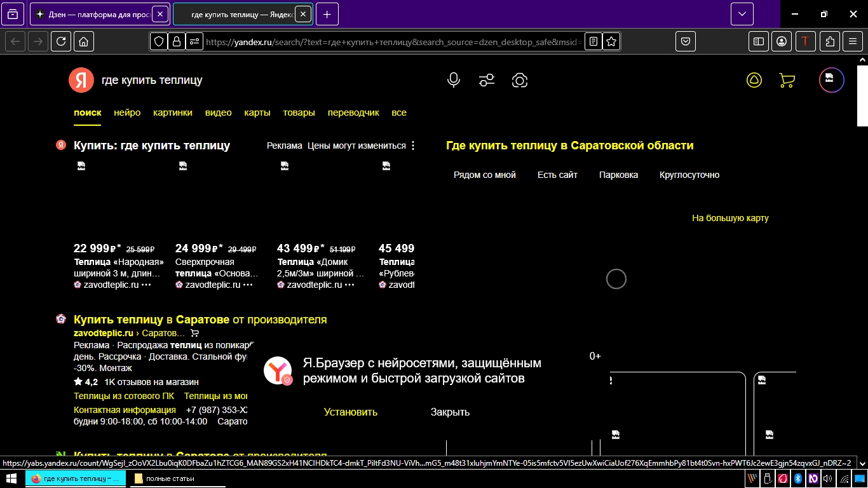This screenshot has height=488, width=868.
Task: Toggle reader view in address bar
Action: 593,41
